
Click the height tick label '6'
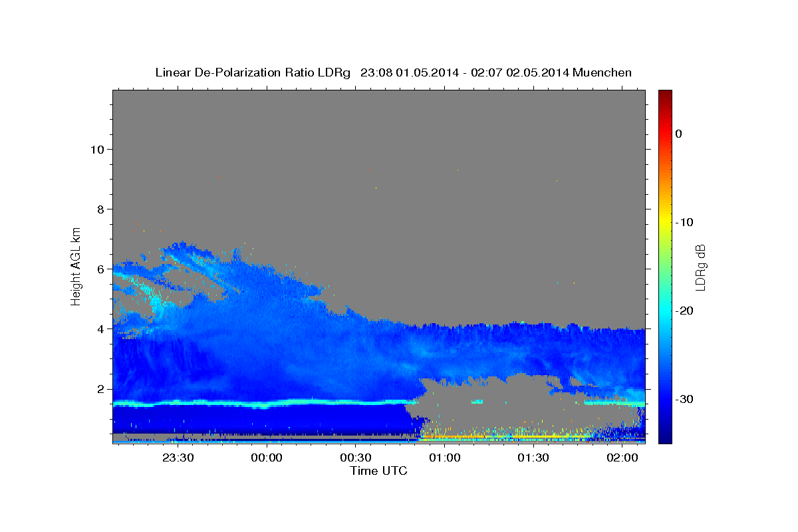(100, 269)
